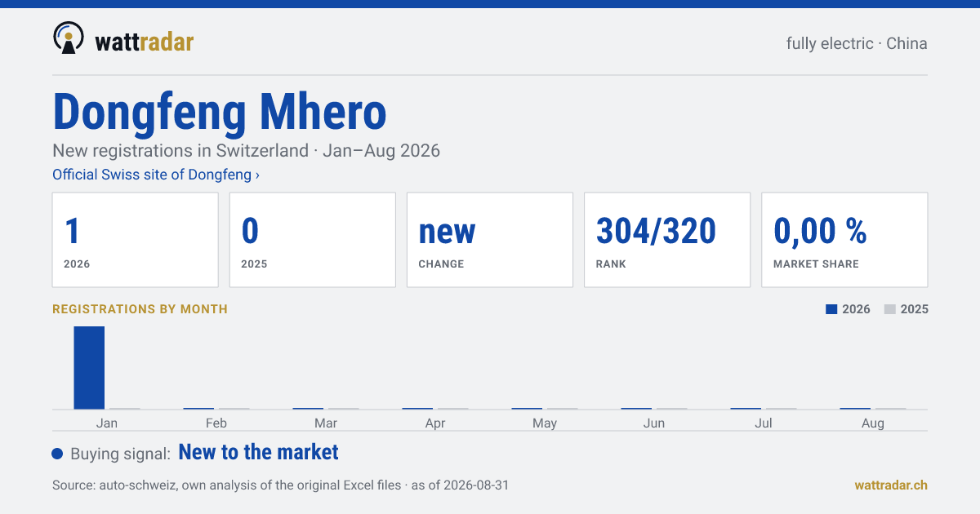Click the 'New registrations in Switzerland' subtitle
The width and height of the screenshot is (980, 514).
[x=246, y=151]
